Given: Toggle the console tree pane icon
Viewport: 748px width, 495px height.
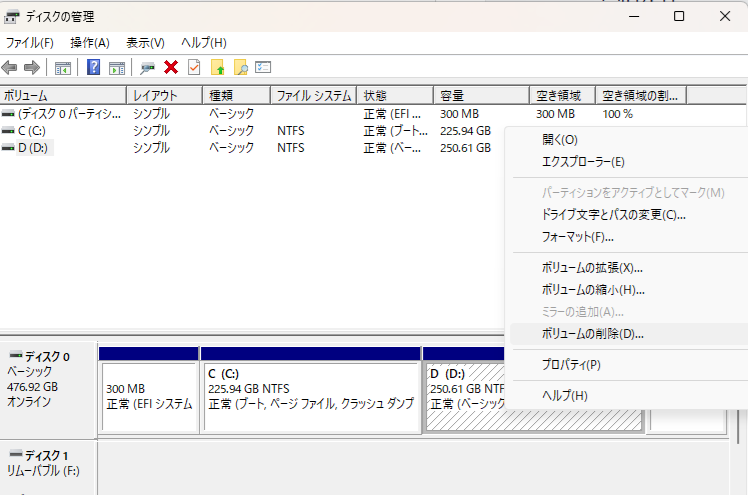Looking at the screenshot, I should point(63,68).
